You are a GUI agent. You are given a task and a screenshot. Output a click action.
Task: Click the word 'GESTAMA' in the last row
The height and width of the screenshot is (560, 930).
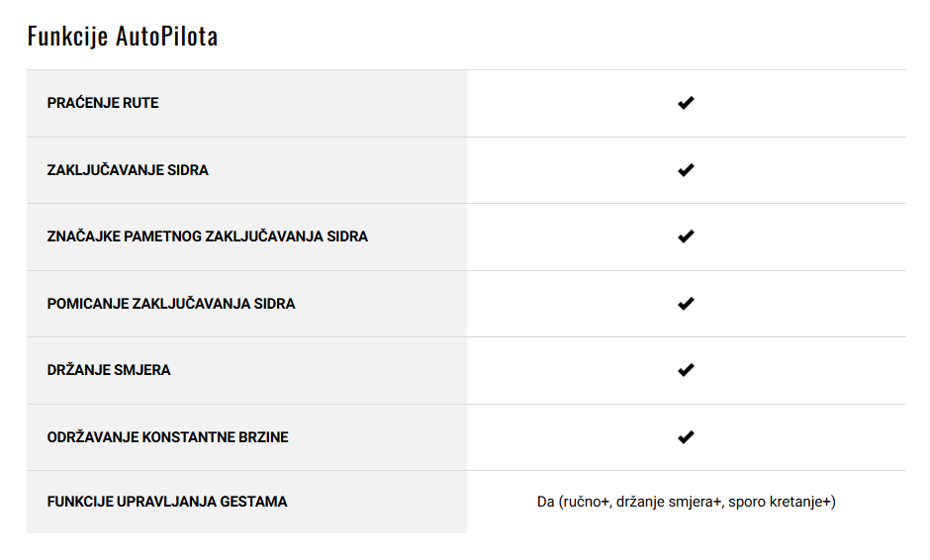pos(253,502)
